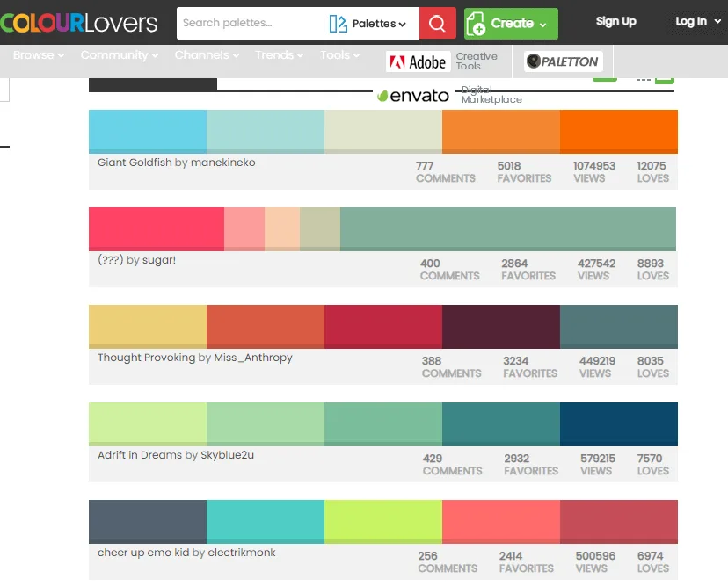Click the 7570 loves count
This screenshot has height=586, width=728.
[x=650, y=458]
